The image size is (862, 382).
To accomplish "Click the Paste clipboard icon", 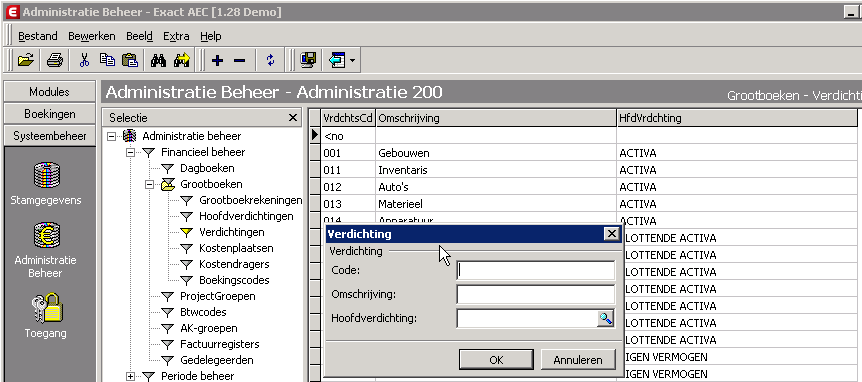I will click(130, 59).
